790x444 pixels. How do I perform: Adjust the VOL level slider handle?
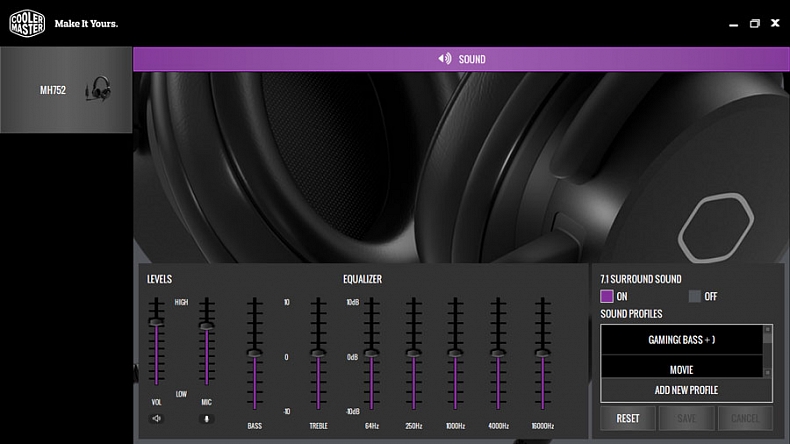[x=156, y=322]
